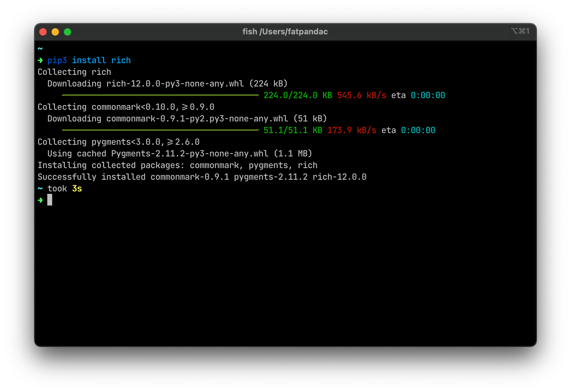Click the yellow minimize window control

pos(55,32)
